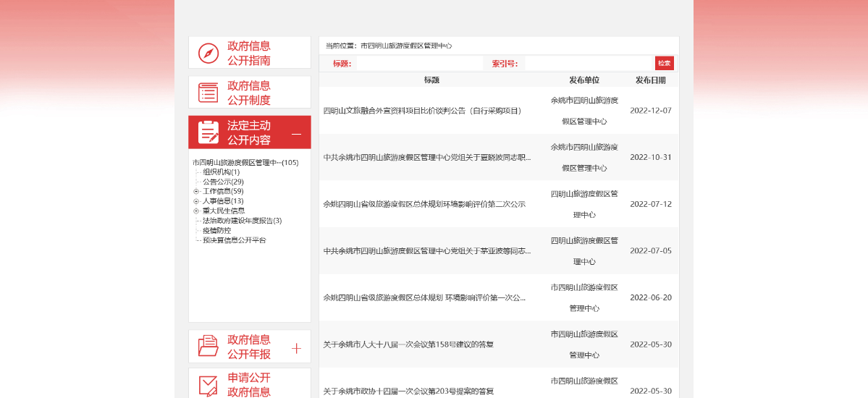868x398 pixels.
Task: Expand the 工作信息(59) tree node
Action: [x=196, y=192]
